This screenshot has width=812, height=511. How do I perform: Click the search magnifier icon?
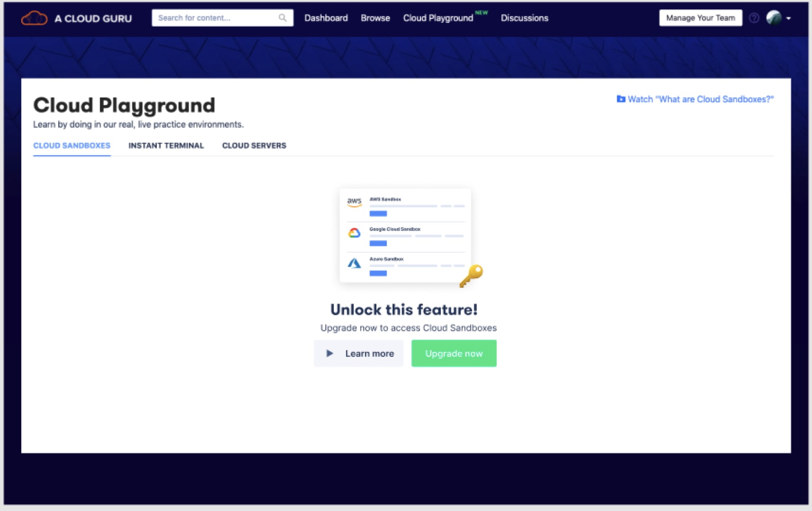point(283,18)
